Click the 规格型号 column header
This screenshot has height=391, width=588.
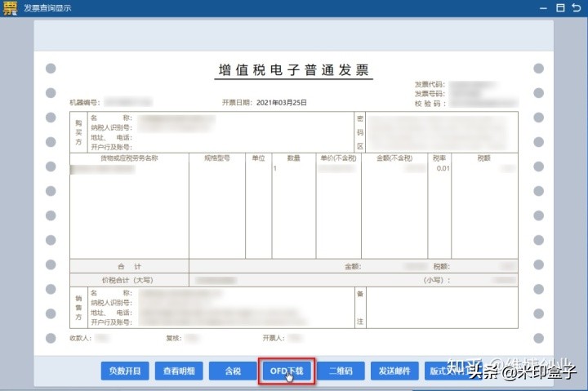click(216, 158)
